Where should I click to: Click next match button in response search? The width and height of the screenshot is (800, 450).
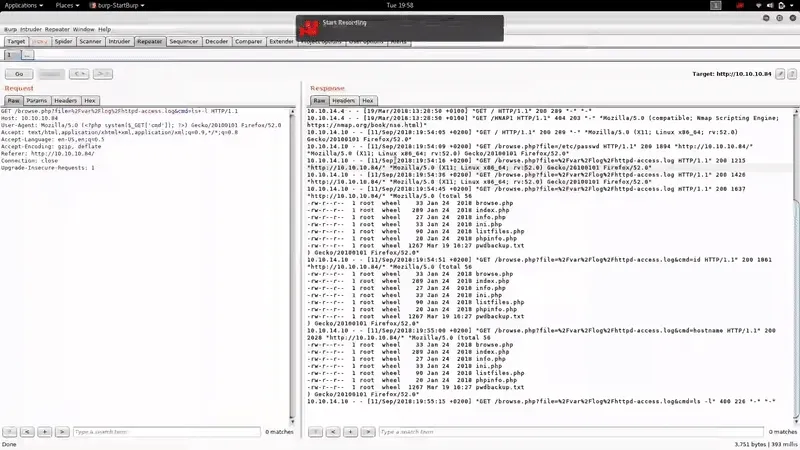367,432
